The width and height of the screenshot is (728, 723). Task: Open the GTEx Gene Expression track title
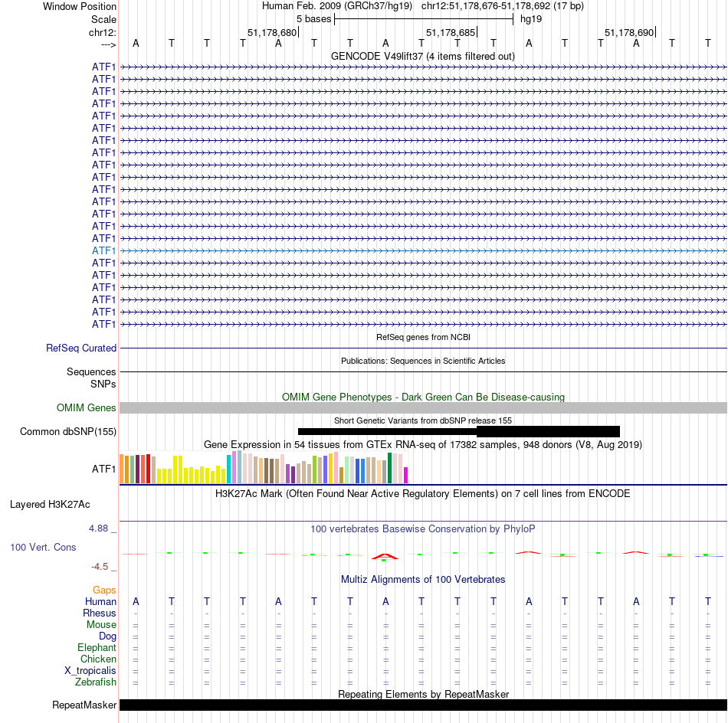423,444
